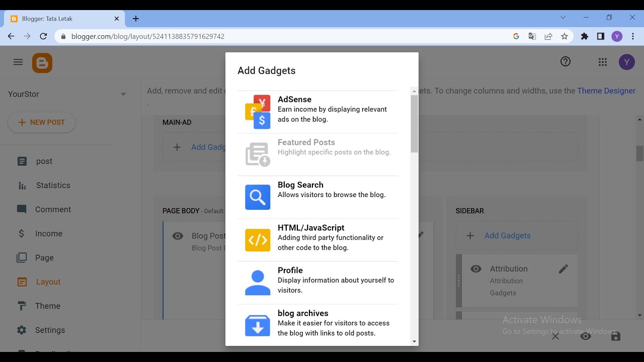Image resolution: width=644 pixels, height=362 pixels.
Task: Preview the layout with the bottom eye icon
Action: tap(586, 336)
